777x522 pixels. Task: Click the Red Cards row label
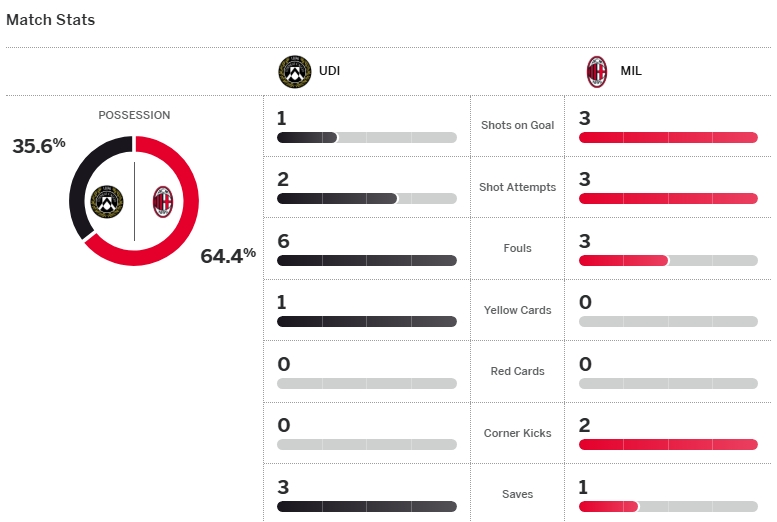517,371
